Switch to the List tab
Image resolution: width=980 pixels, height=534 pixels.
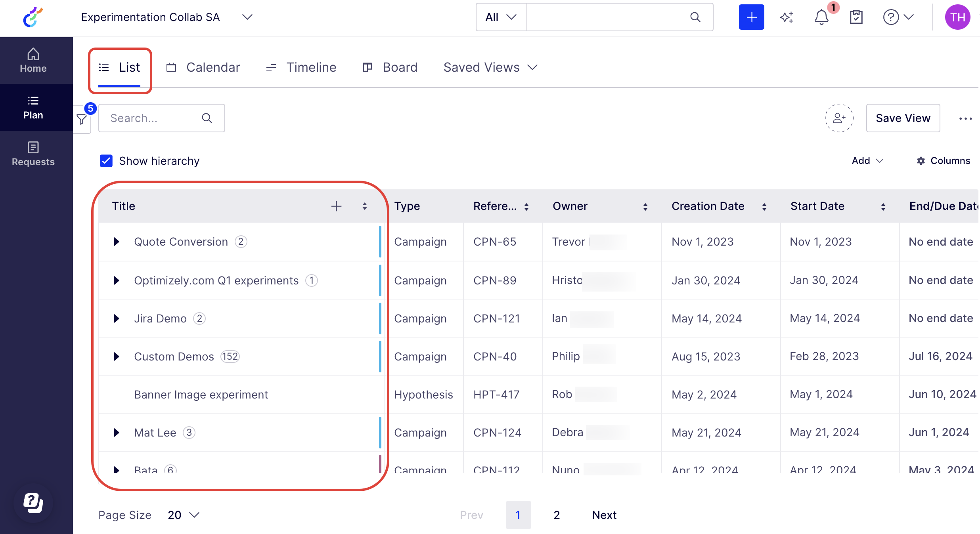point(119,67)
